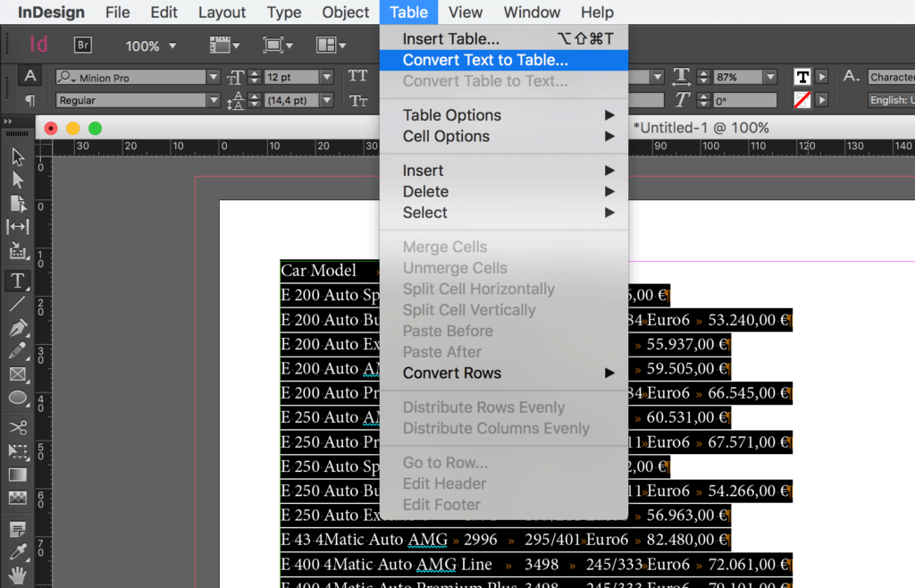Choose Insert Table menu item
Image resolution: width=915 pixels, height=588 pixels.
[504, 39]
